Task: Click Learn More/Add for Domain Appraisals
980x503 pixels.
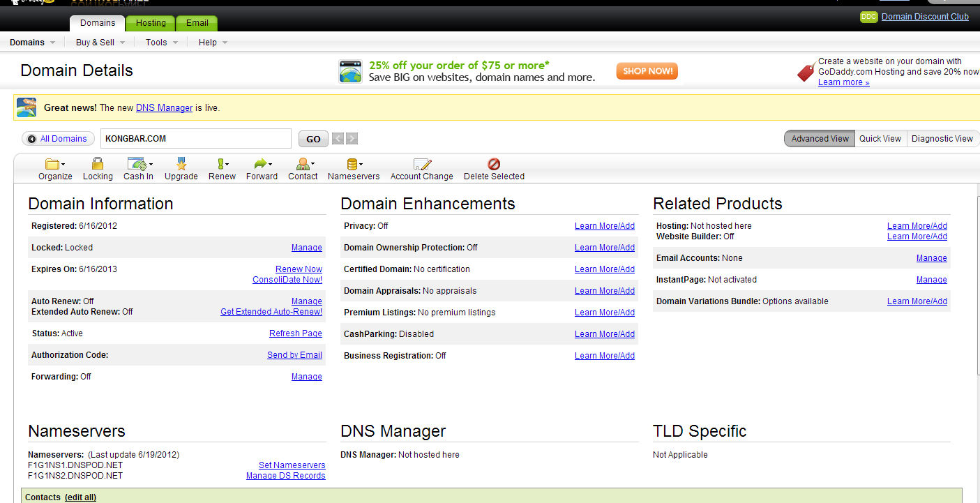Action: point(605,291)
